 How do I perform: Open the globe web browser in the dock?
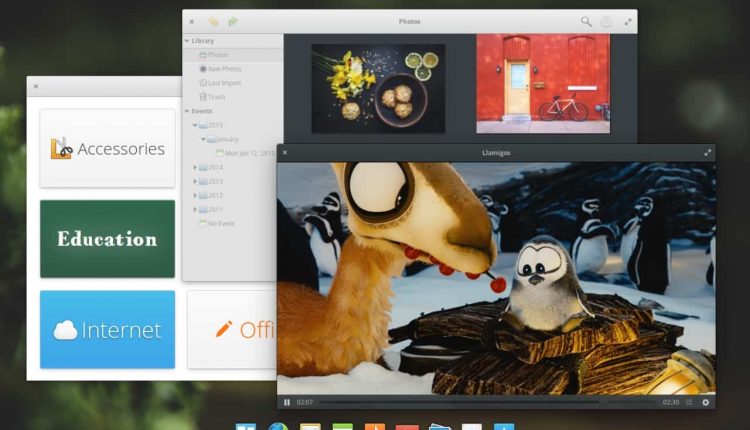[x=278, y=426]
